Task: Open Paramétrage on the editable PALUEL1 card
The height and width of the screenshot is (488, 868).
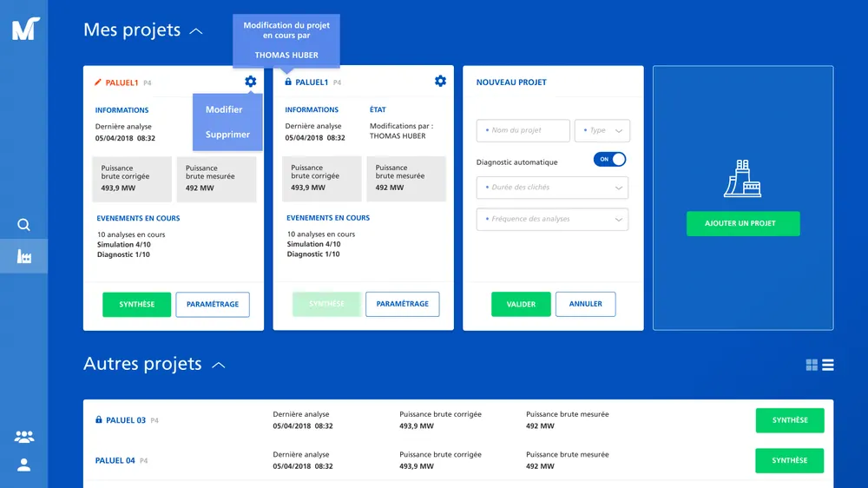Action: (213, 304)
